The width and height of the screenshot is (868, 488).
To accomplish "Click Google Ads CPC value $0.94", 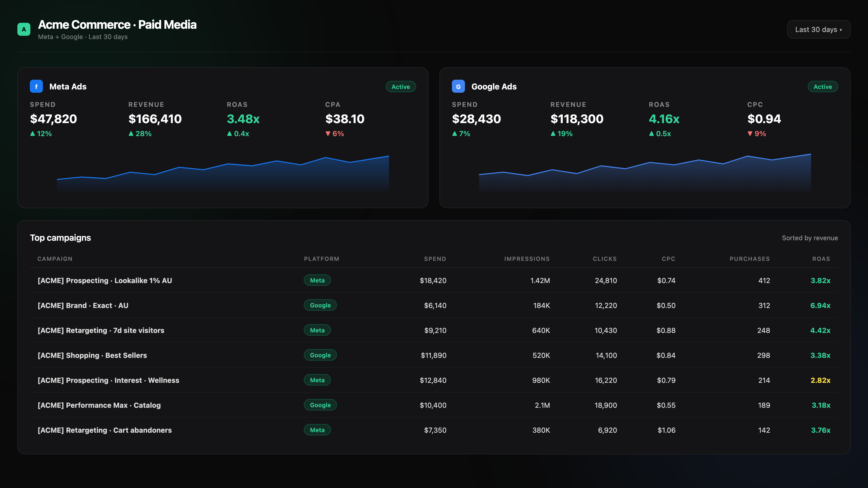I will 764,118.
